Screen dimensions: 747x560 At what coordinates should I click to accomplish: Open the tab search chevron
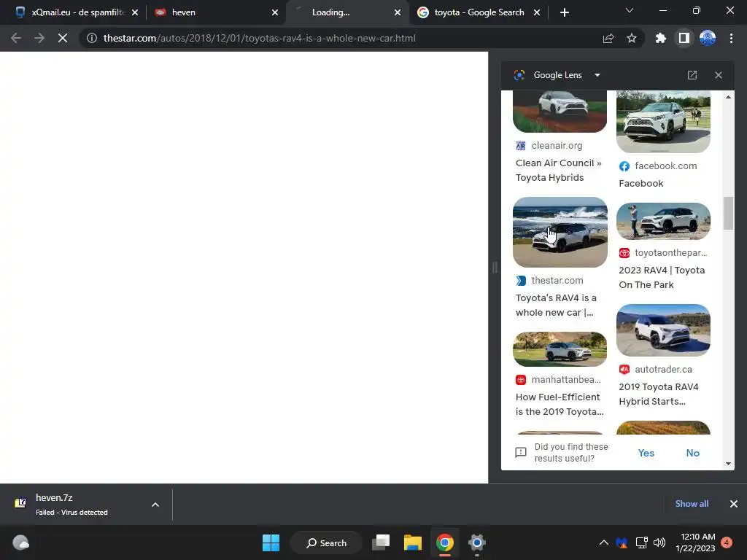[630, 10]
